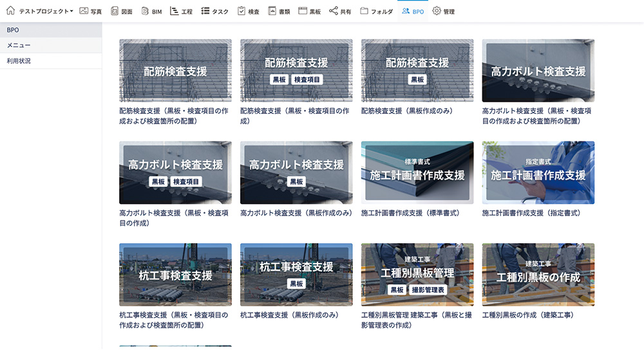The image size is (644, 350).
Task: Click the 工程 schedule icon
Action: point(174,11)
